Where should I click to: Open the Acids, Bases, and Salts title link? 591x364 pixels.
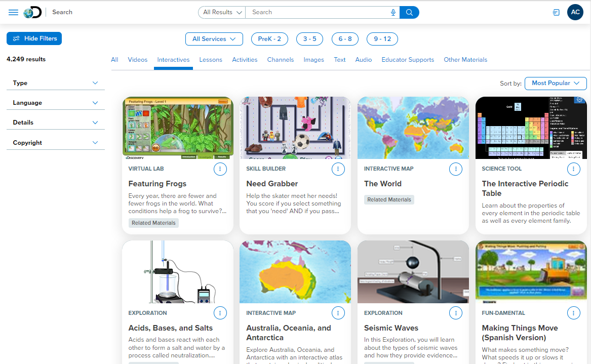coord(170,328)
